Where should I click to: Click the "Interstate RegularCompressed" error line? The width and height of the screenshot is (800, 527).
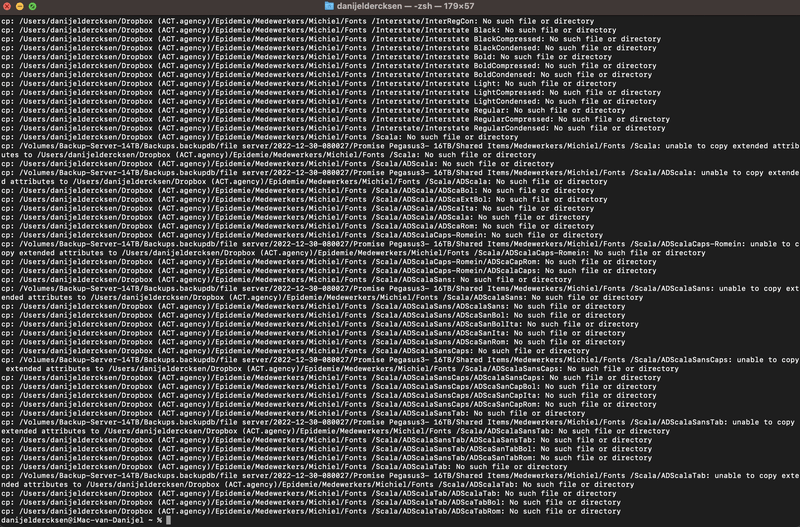click(x=335, y=119)
